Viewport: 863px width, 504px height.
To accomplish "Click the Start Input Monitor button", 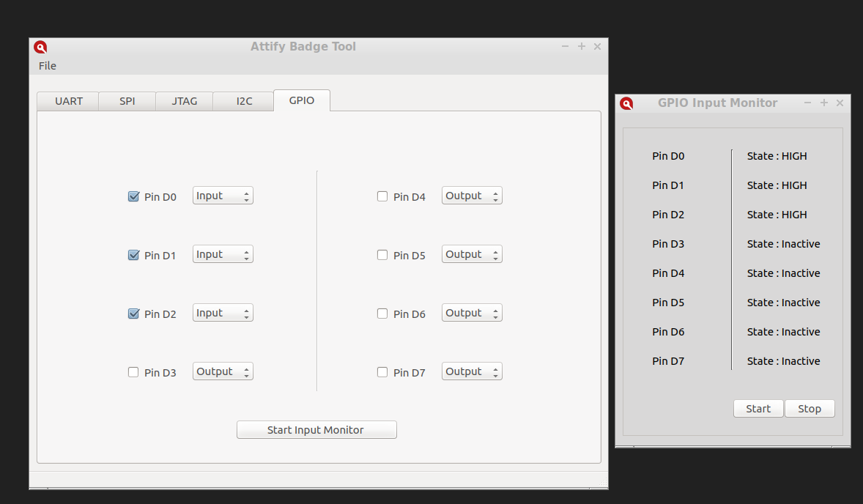I will (316, 430).
